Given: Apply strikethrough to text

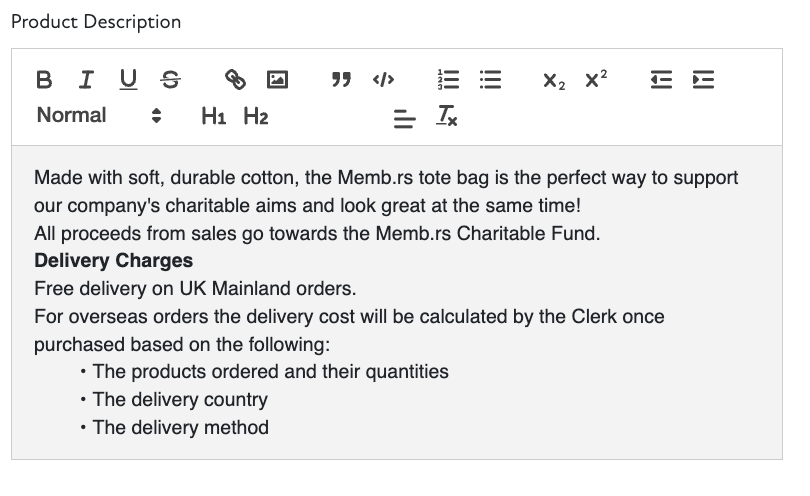Looking at the screenshot, I should 171,80.
